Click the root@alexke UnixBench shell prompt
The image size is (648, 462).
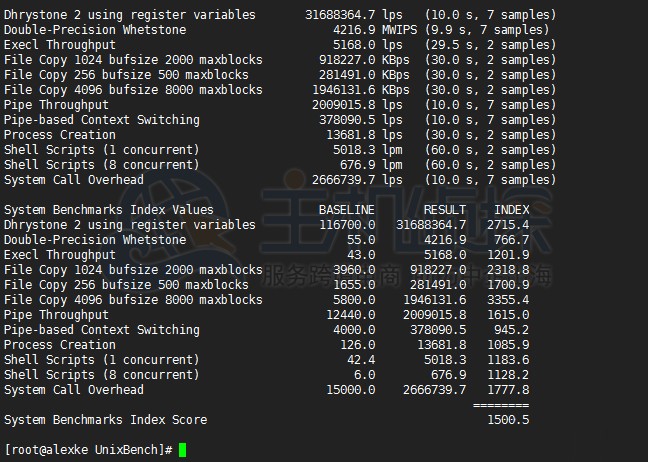pyautogui.click(x=88, y=450)
